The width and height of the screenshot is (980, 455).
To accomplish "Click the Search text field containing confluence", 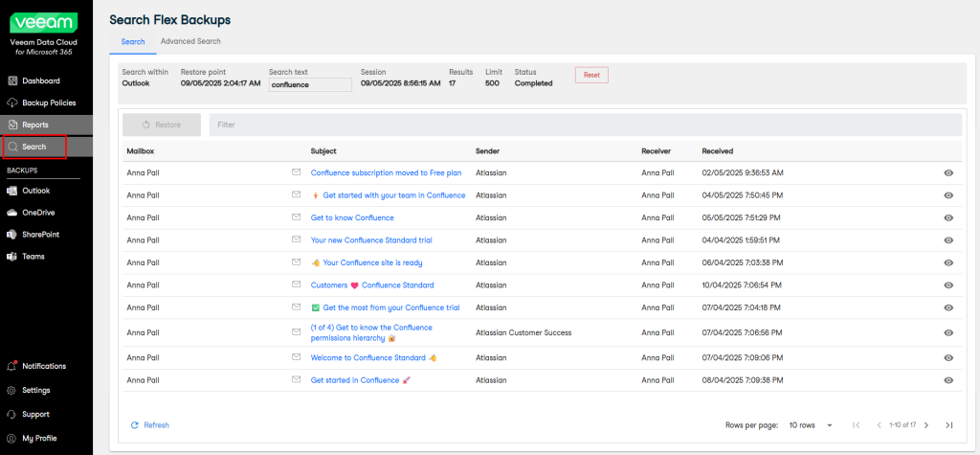I will click(x=311, y=84).
